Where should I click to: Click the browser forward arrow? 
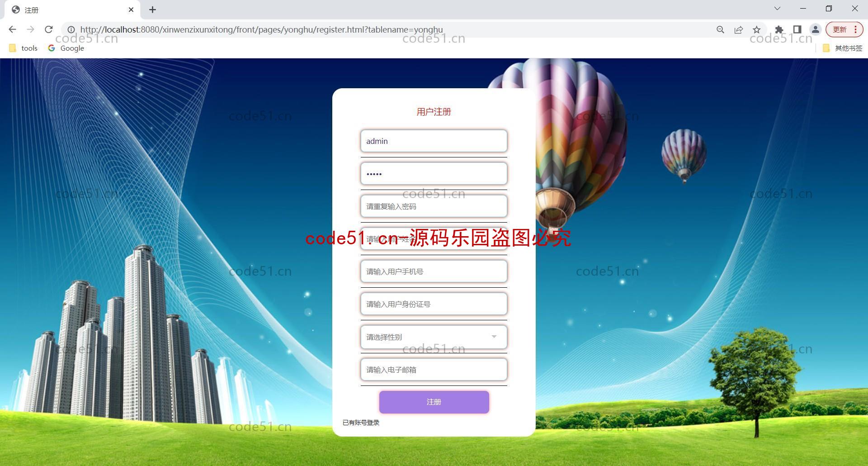coord(30,29)
